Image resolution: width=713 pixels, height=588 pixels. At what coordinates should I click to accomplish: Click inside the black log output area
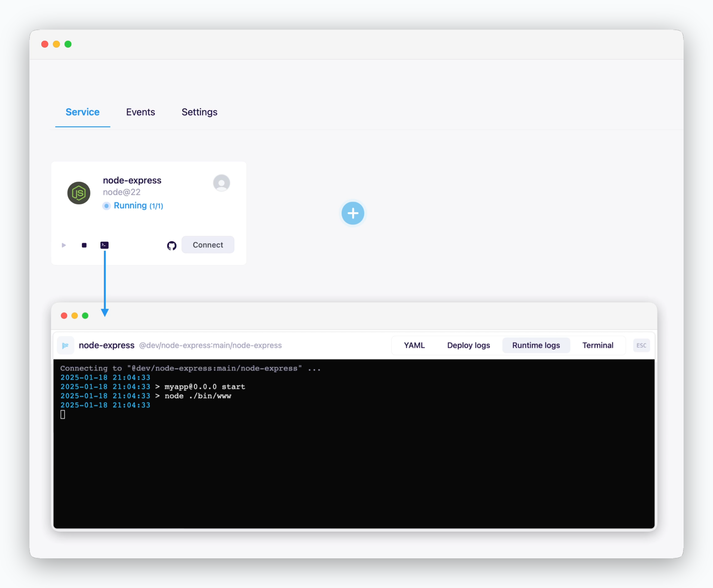(354, 444)
